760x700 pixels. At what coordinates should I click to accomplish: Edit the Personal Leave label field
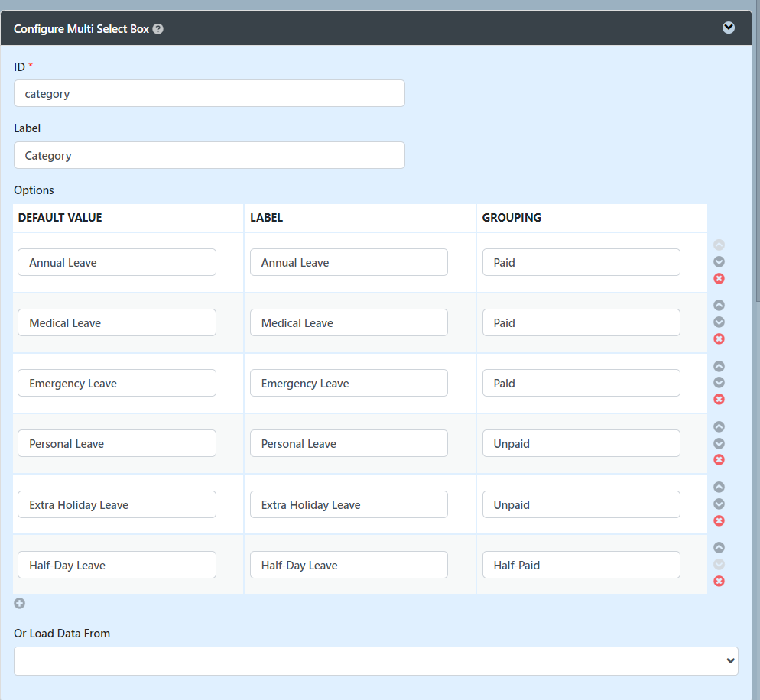(x=349, y=444)
